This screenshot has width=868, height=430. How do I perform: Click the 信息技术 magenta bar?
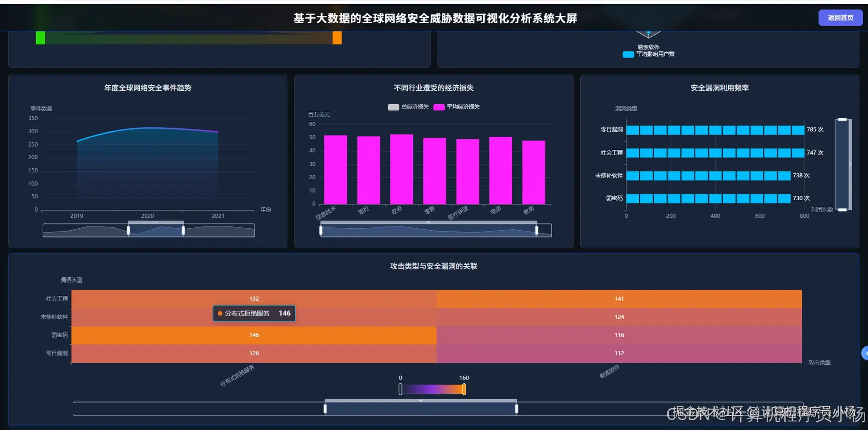[335, 170]
